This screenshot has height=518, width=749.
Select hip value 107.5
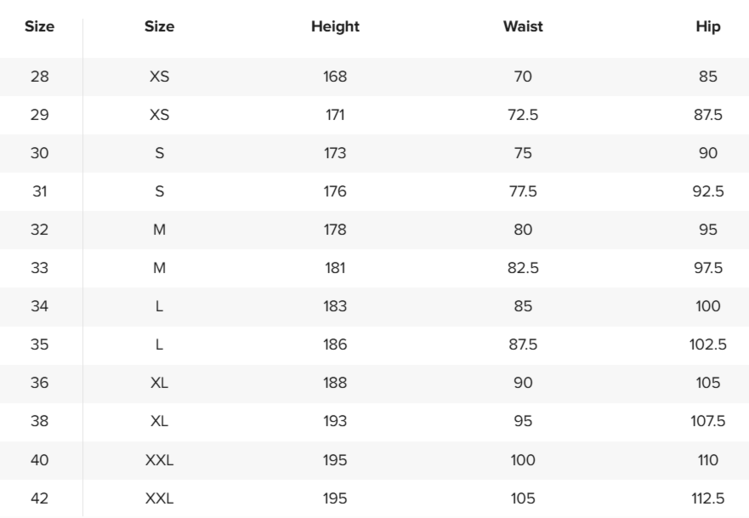[x=708, y=421]
